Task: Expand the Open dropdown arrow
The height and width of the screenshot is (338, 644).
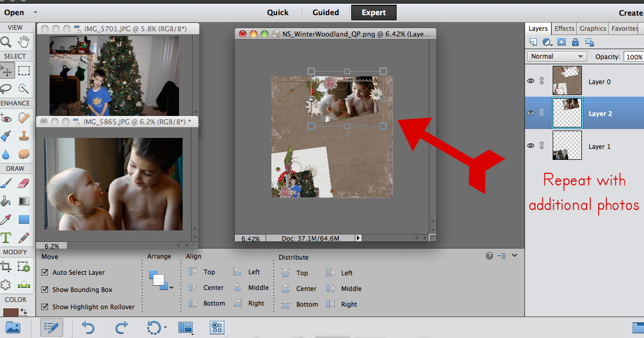Action: [35, 13]
